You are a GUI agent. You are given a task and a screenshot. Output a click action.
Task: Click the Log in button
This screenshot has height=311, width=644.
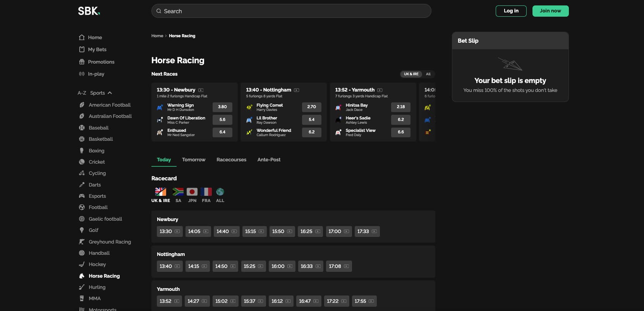pyautogui.click(x=511, y=11)
